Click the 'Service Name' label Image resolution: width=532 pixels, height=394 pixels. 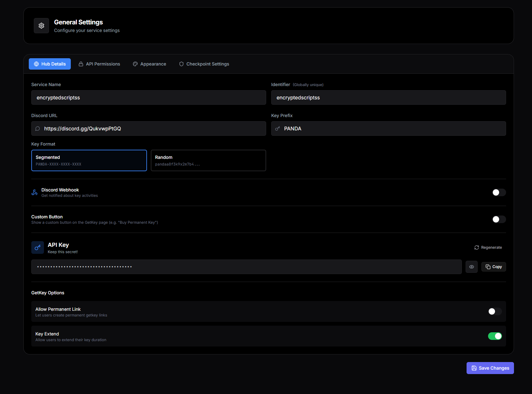[46, 84]
